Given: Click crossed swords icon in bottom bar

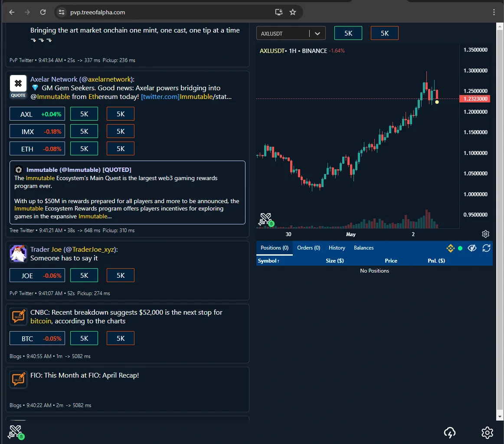Looking at the screenshot, I should (x=16, y=432).
